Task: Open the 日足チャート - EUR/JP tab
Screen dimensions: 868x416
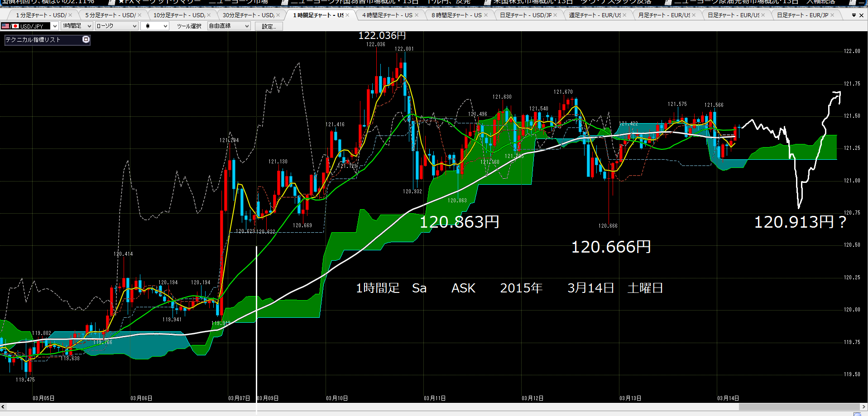Action: point(803,15)
